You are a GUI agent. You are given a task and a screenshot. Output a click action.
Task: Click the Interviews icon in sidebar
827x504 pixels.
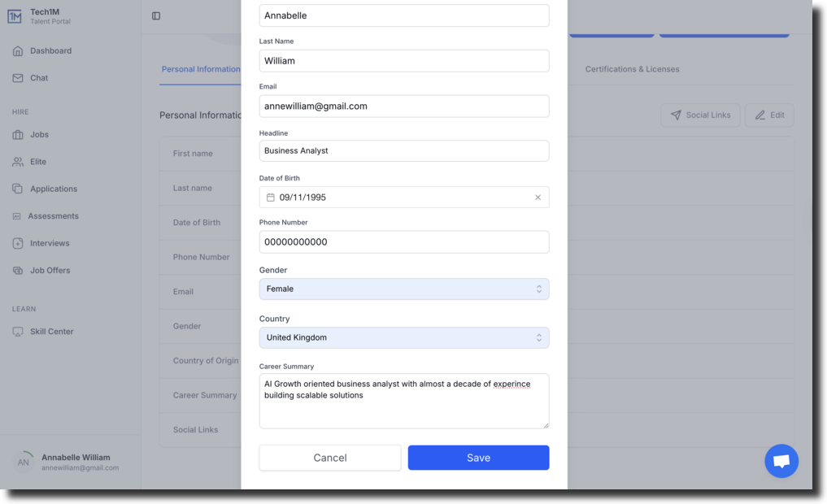[18, 243]
